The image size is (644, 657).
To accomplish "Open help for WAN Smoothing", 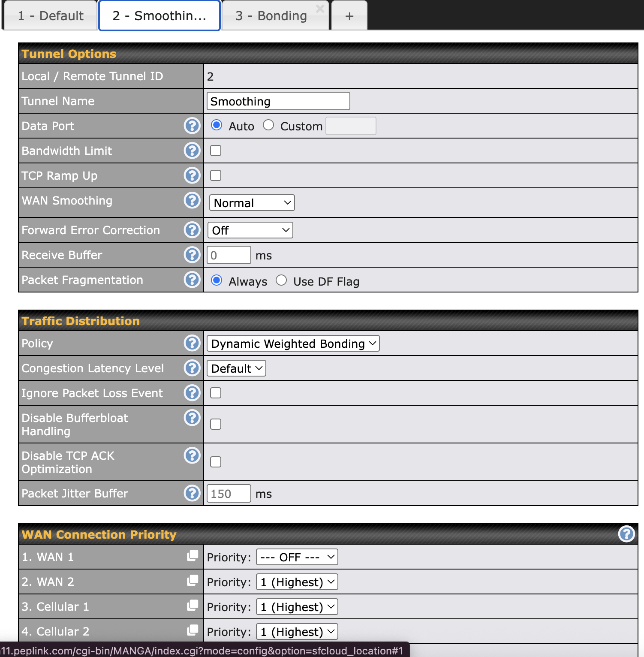I will coord(192,200).
